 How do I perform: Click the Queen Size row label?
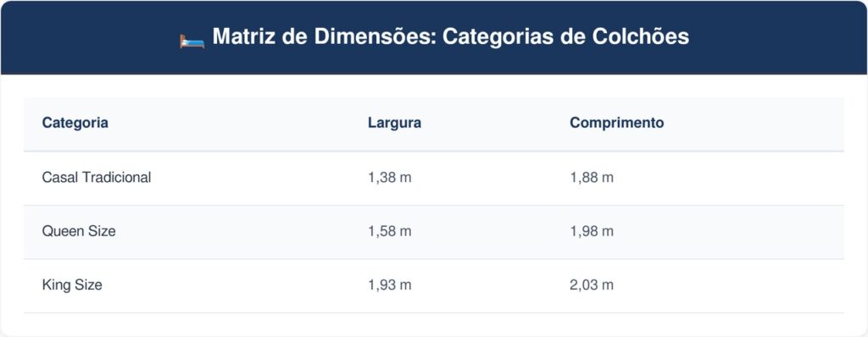(x=79, y=231)
